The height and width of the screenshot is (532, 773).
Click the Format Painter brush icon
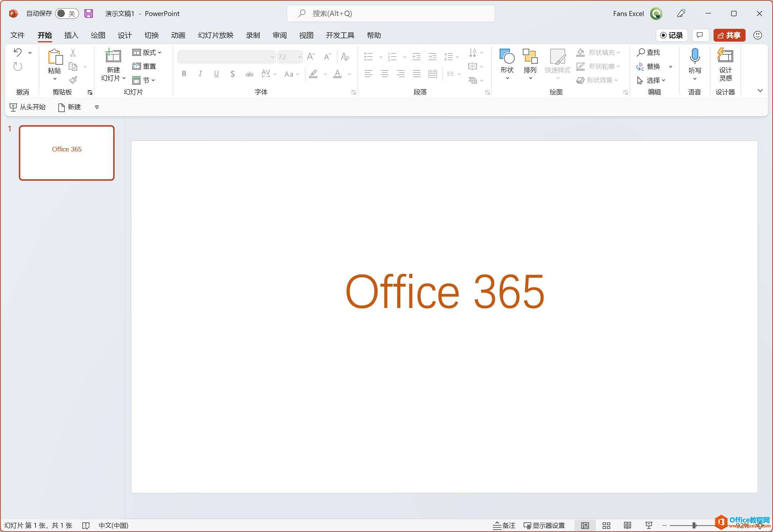pos(73,80)
